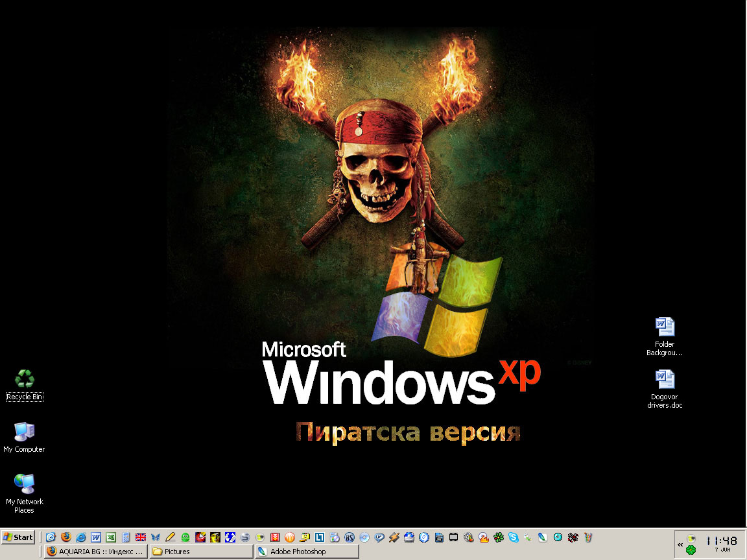The height and width of the screenshot is (560, 747).
Task: Launch Winamp lightning bolt quick launch icon
Action: (394, 537)
